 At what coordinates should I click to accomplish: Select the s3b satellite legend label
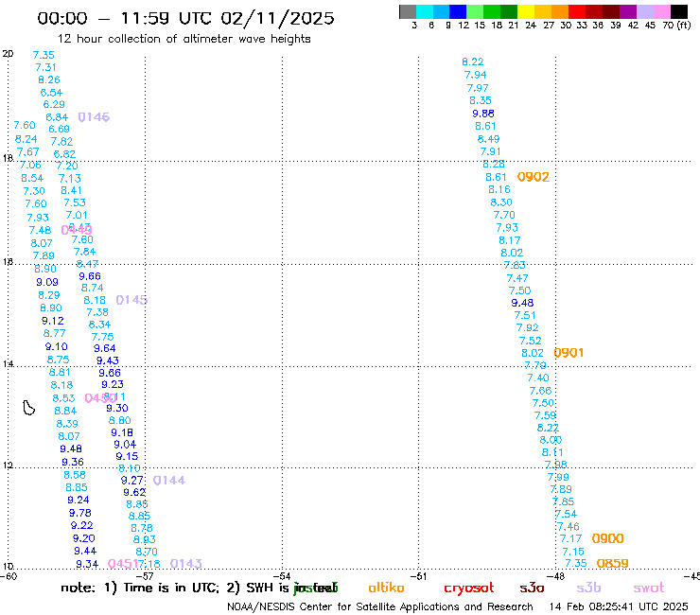tap(588, 588)
